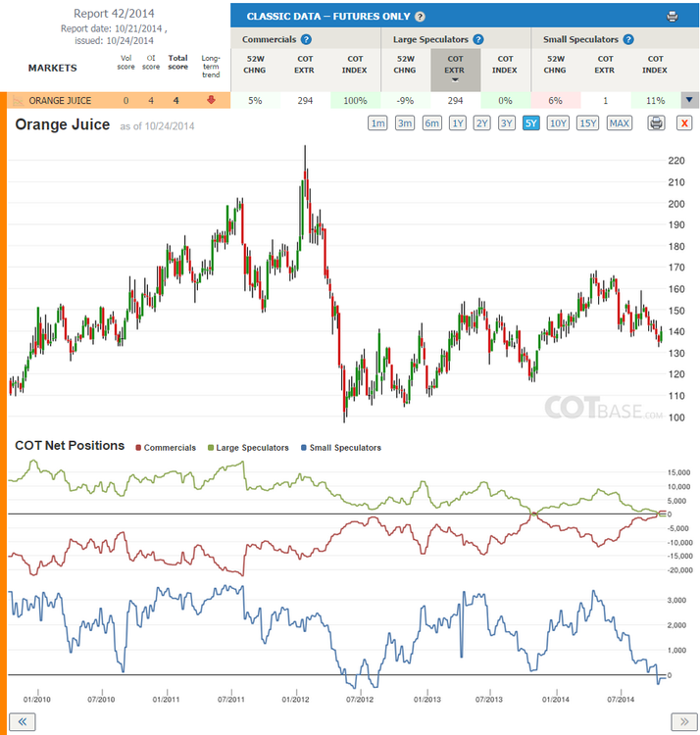This screenshot has height=735, width=700.
Task: Select the 6m chart range
Action: click(431, 123)
